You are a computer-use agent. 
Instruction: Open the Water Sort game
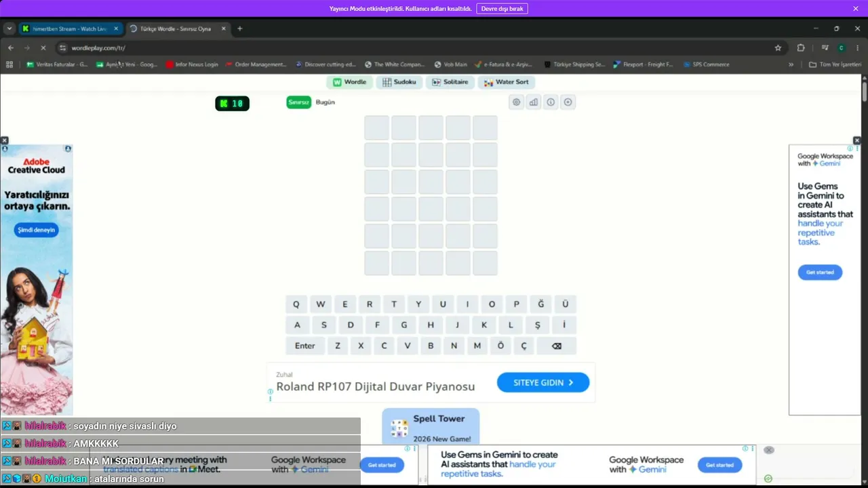coord(507,82)
